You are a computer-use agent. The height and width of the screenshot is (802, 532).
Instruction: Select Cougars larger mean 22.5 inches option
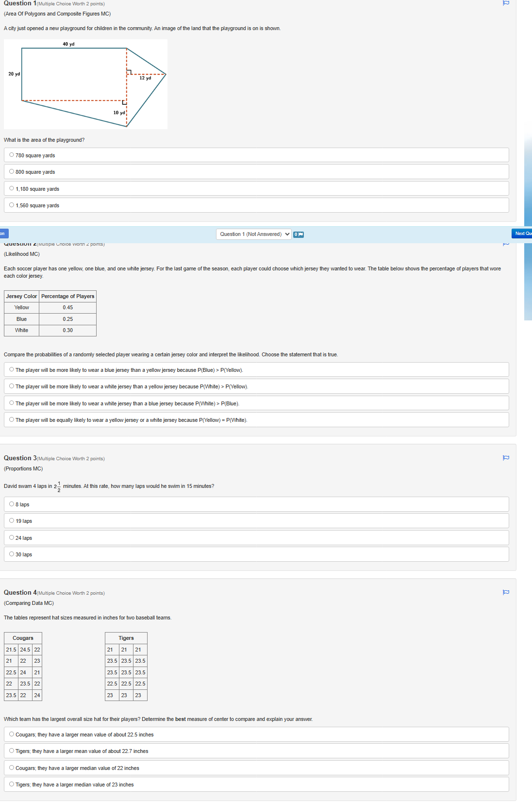tap(12, 734)
